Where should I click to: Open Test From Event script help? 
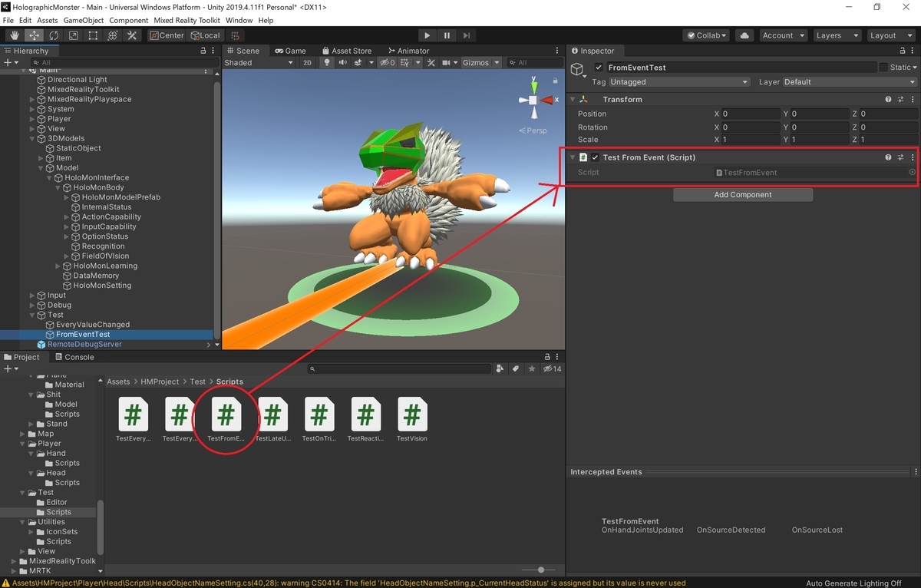coord(888,157)
